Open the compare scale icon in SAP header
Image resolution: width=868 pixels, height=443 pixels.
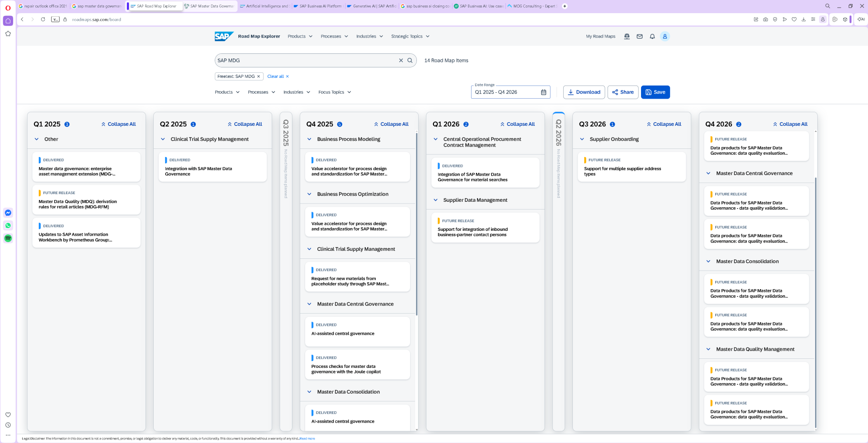pyautogui.click(x=627, y=37)
